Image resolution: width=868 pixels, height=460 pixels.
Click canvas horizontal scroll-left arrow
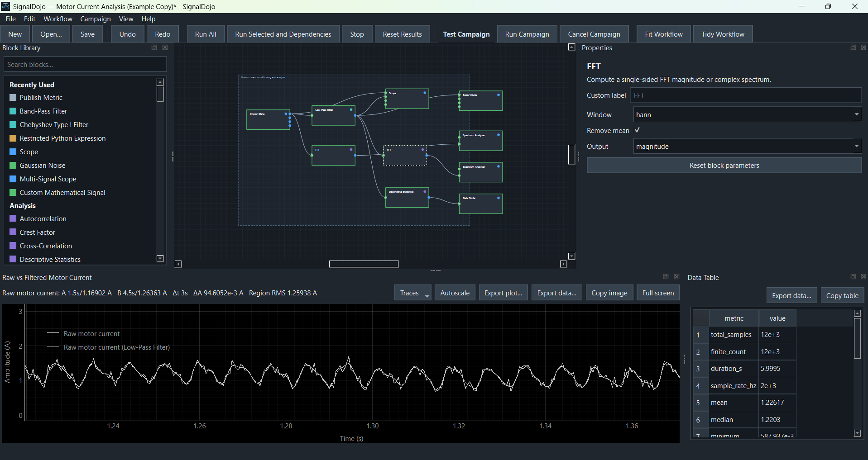(x=178, y=264)
